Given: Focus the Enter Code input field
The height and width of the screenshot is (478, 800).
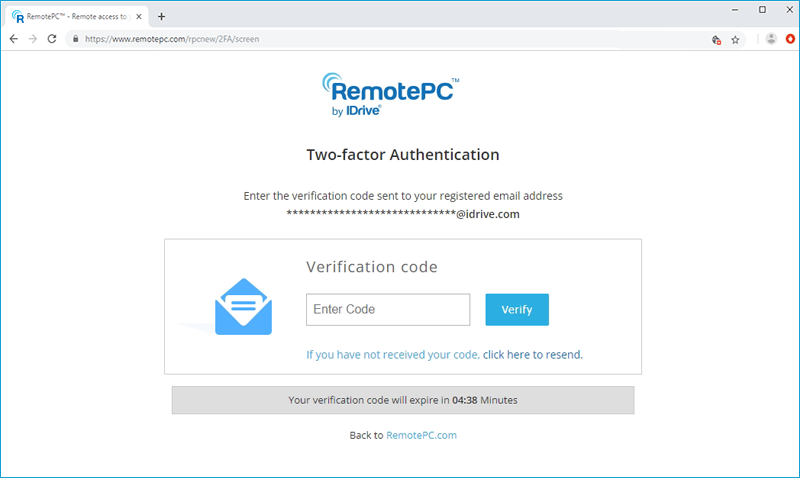Looking at the screenshot, I should tap(388, 310).
